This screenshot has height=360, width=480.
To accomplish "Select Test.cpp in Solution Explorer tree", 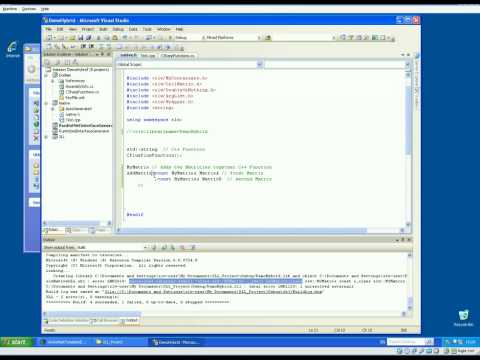I will [73, 120].
